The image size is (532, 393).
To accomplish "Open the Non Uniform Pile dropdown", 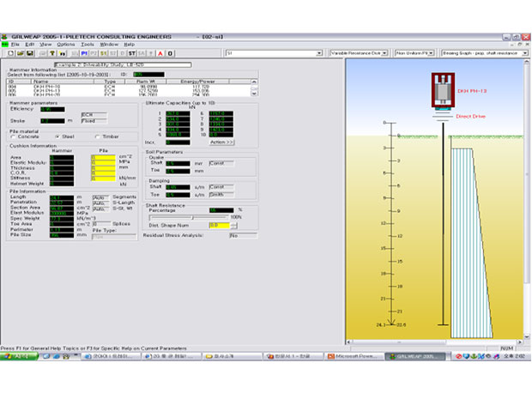I will coord(431,53).
